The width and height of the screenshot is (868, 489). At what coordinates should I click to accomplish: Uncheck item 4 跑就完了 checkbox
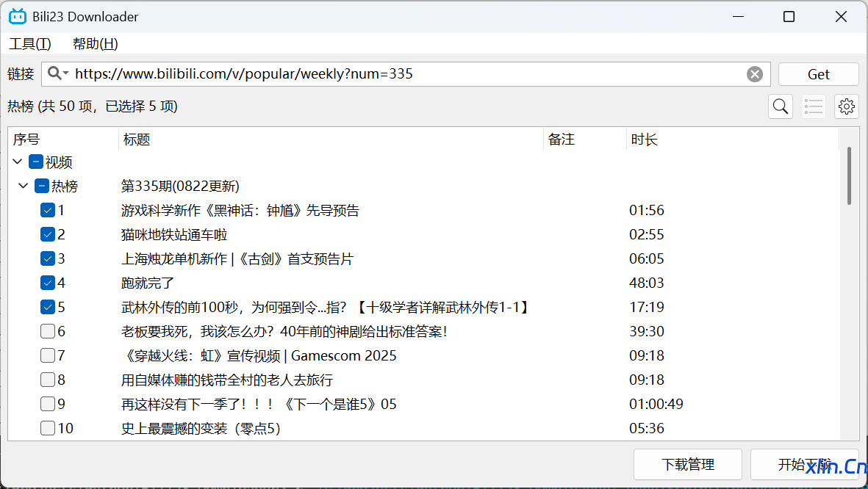48,283
